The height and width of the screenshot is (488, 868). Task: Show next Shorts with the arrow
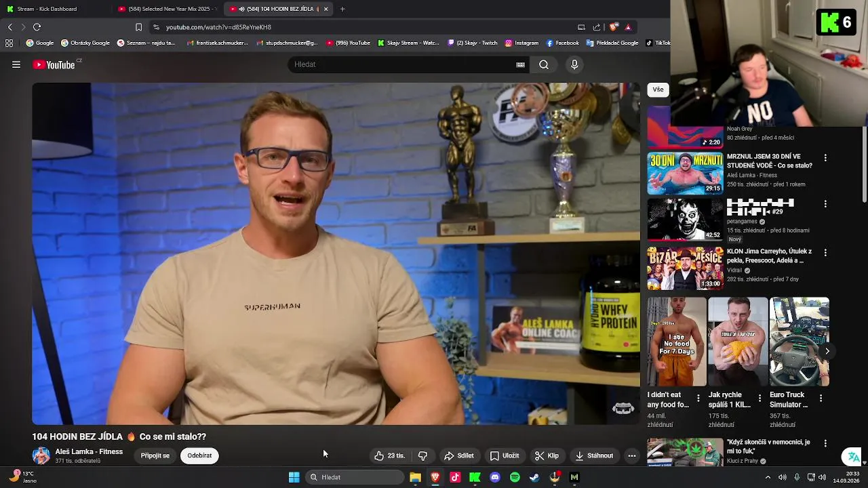(827, 351)
